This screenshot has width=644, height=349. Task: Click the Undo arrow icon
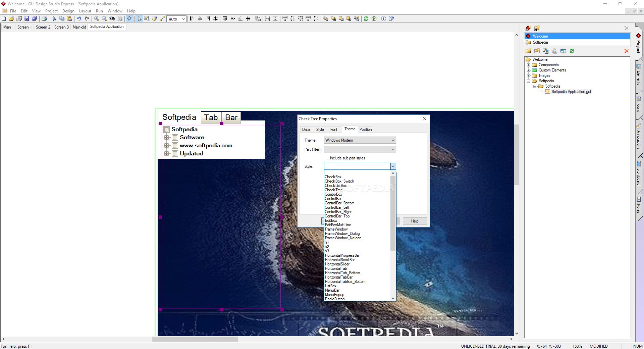(79, 19)
